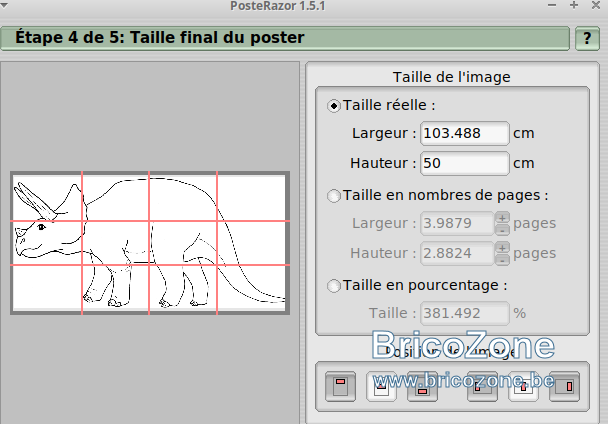Screen dimensions: 608x424
Task: Click the 'Taille de l'image' heading
Action: (x=451, y=77)
